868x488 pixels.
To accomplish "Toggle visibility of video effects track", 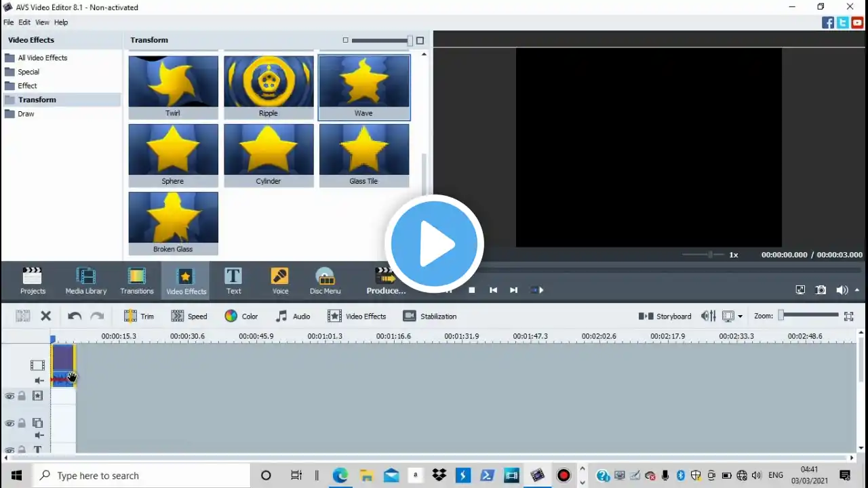I will click(x=9, y=396).
